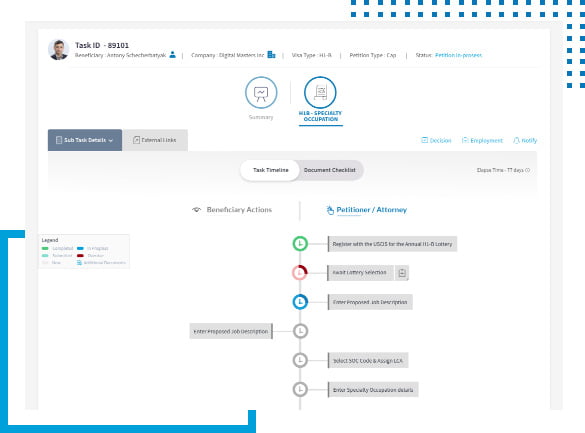Select the H1B Specialty Occupation circle icon
585x433 pixels.
pos(320,92)
